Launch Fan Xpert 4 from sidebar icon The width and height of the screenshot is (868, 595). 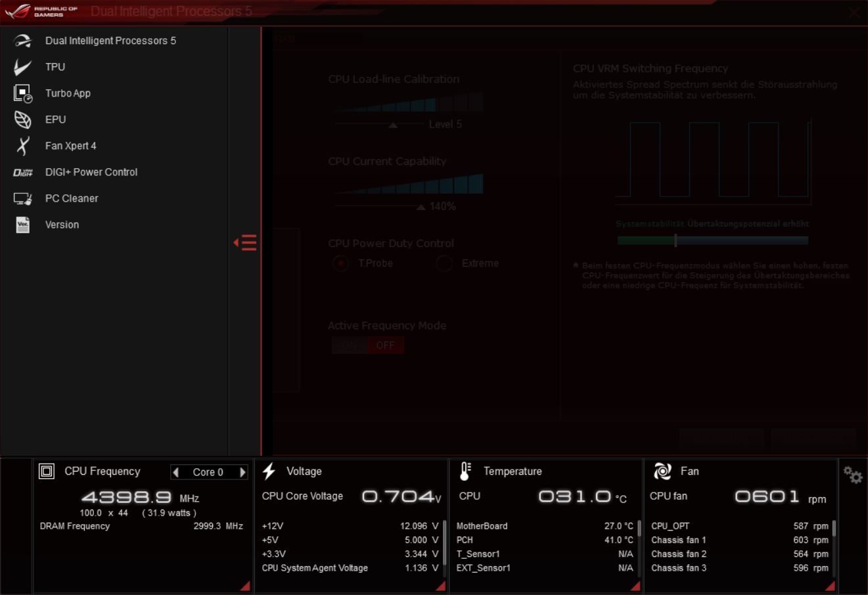[22, 146]
